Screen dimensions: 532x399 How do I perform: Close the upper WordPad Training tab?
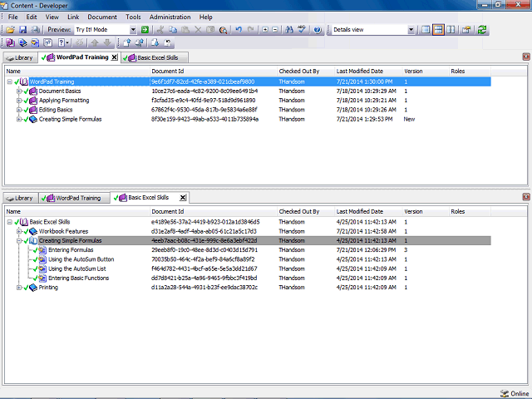click(115, 57)
